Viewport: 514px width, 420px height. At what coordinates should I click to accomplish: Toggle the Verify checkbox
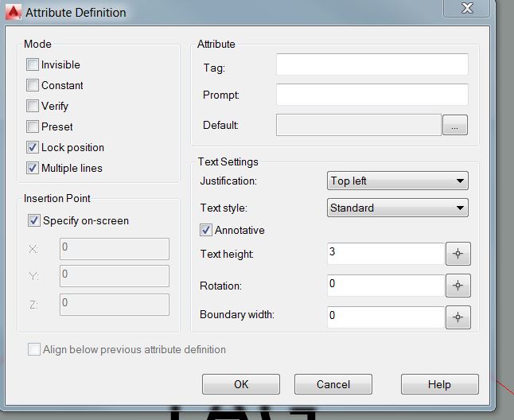33,106
